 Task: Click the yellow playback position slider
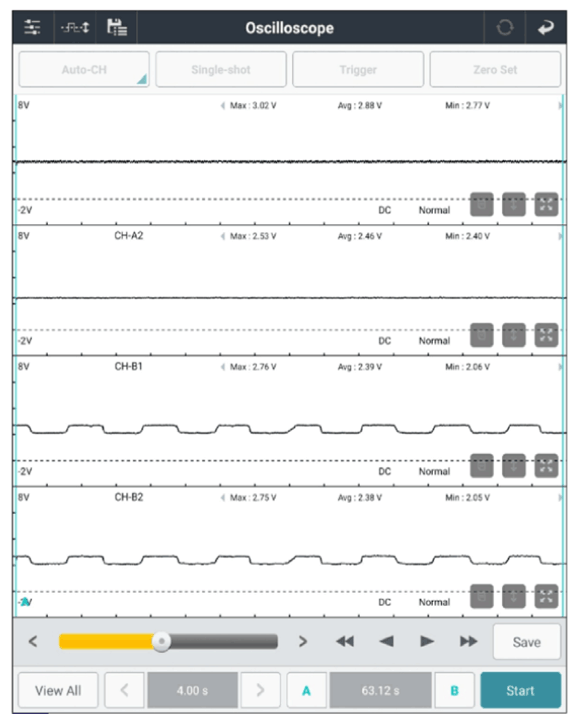click(168, 641)
